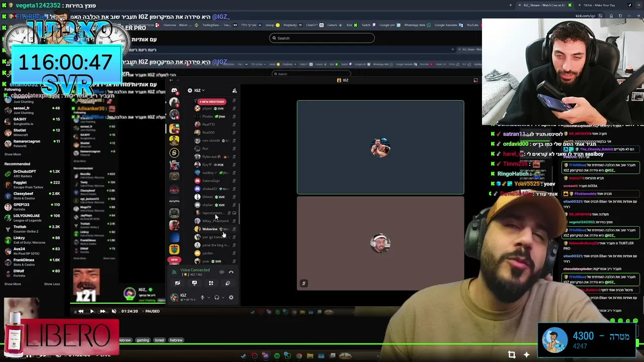Screen dimensions: 644x362
Task: Open sensei_fr followed channel
Action: point(32,110)
